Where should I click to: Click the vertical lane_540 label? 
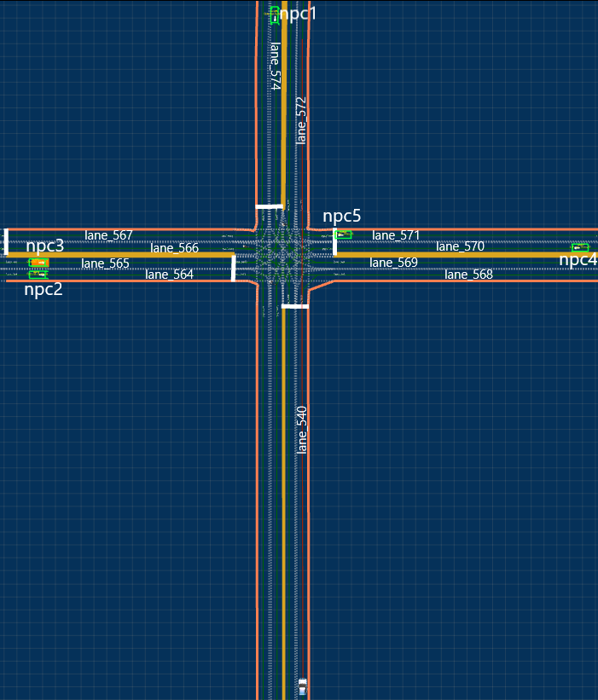click(x=301, y=429)
